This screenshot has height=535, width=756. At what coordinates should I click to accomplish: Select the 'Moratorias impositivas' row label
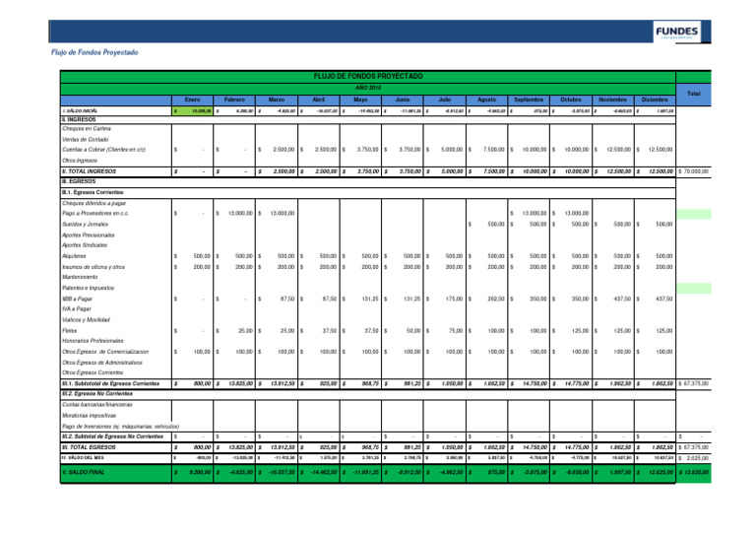[x=90, y=416]
